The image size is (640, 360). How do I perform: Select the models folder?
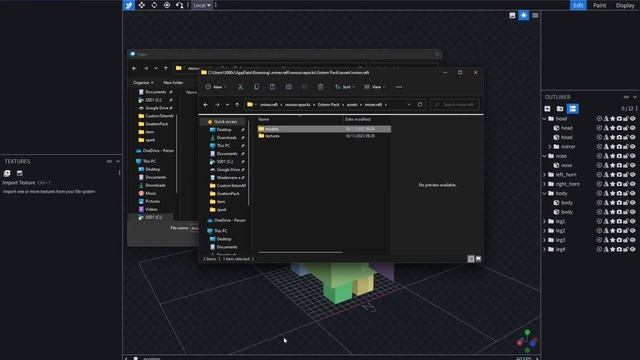click(324, 129)
